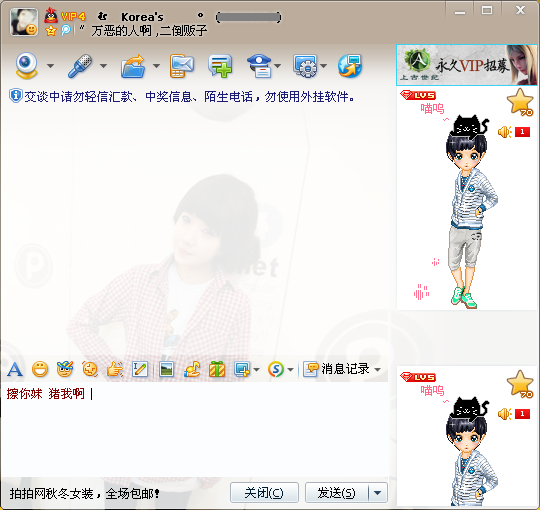
Task: Open the handwriting input pad icon
Action: (140, 370)
